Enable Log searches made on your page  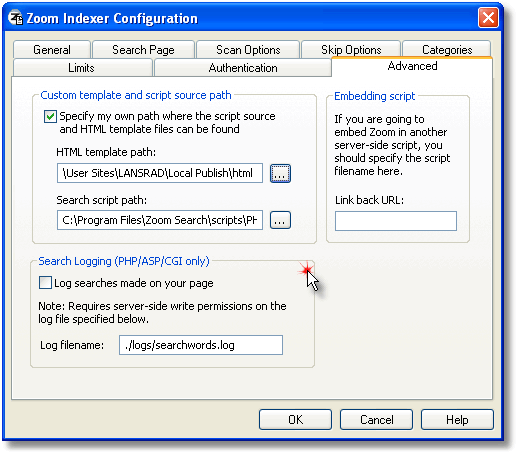45,283
